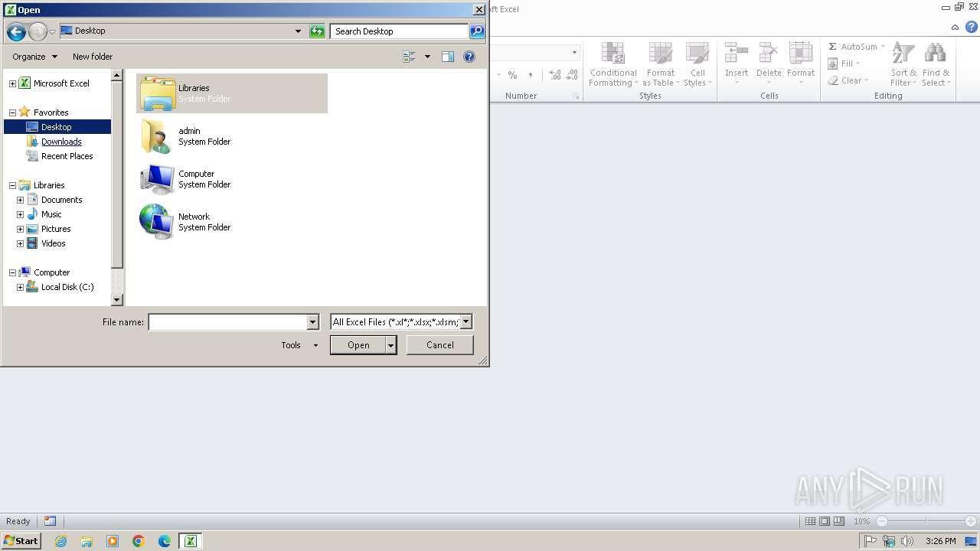The image size is (980, 551).
Task: Switch to Page Layout view in status bar
Action: [x=825, y=521]
